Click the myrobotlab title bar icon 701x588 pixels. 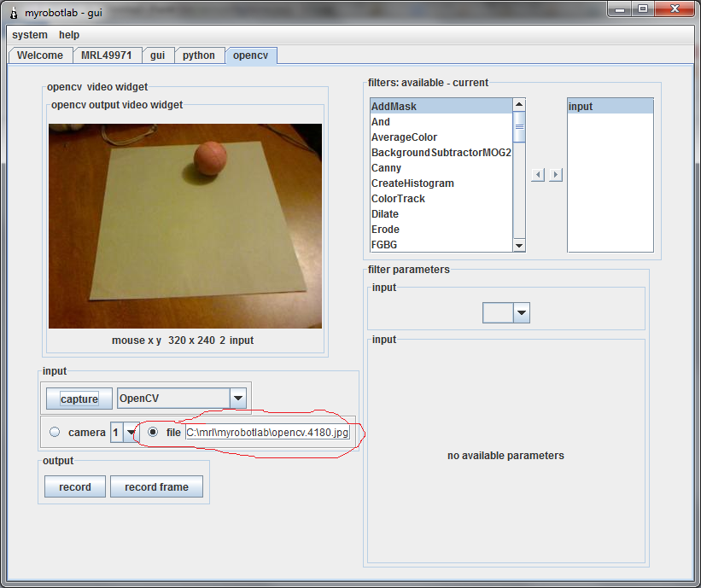pyautogui.click(x=14, y=13)
